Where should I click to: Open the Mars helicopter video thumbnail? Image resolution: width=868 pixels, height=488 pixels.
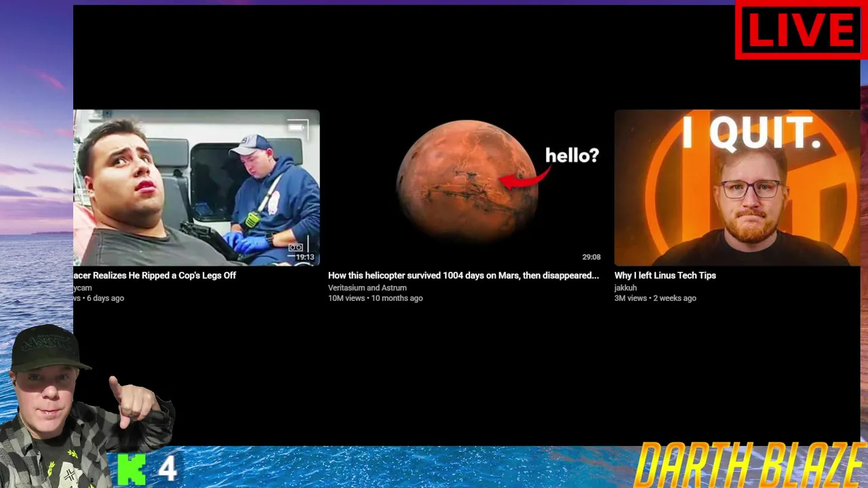[465, 188]
